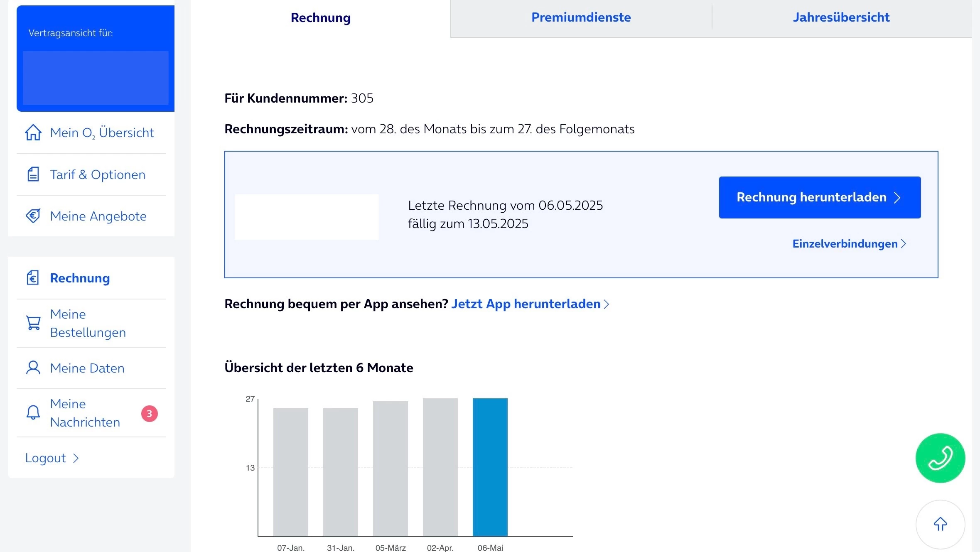
Task: Switch to the Premiumdienste tab
Action: [x=581, y=17]
